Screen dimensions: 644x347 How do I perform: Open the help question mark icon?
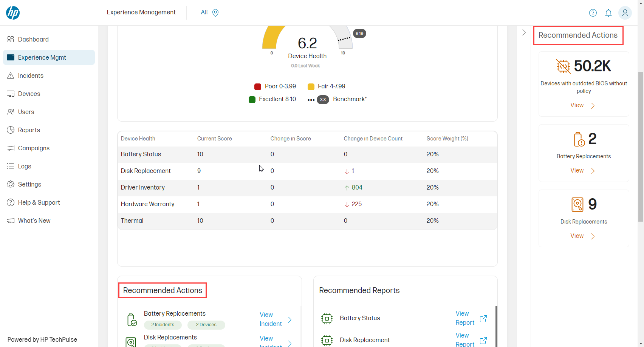[593, 12]
